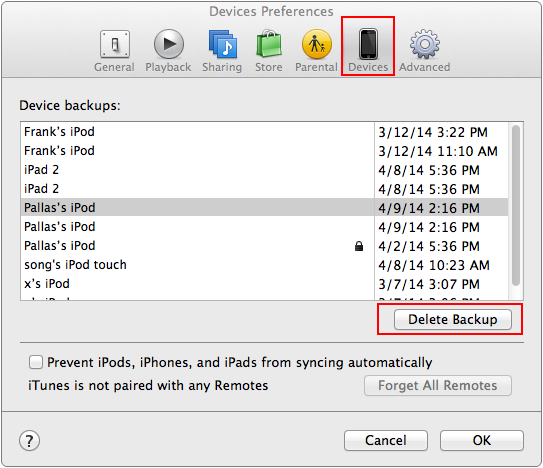Viewport: 543px width, 468px height.
Task: Switch to the Playback preferences icon
Action: point(168,51)
